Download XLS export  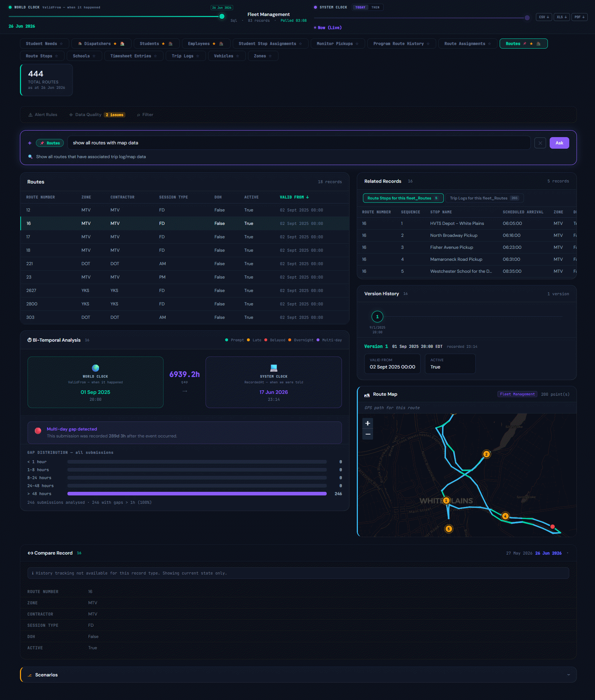click(x=562, y=17)
